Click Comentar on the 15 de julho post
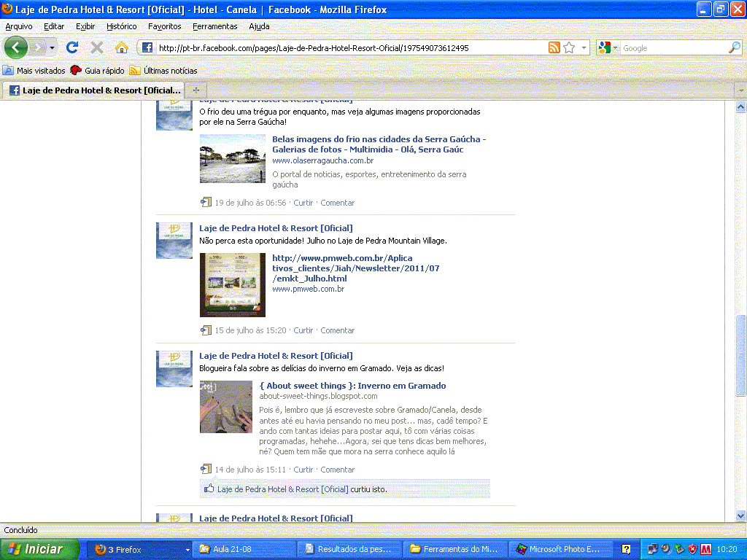747x560 pixels. point(337,330)
